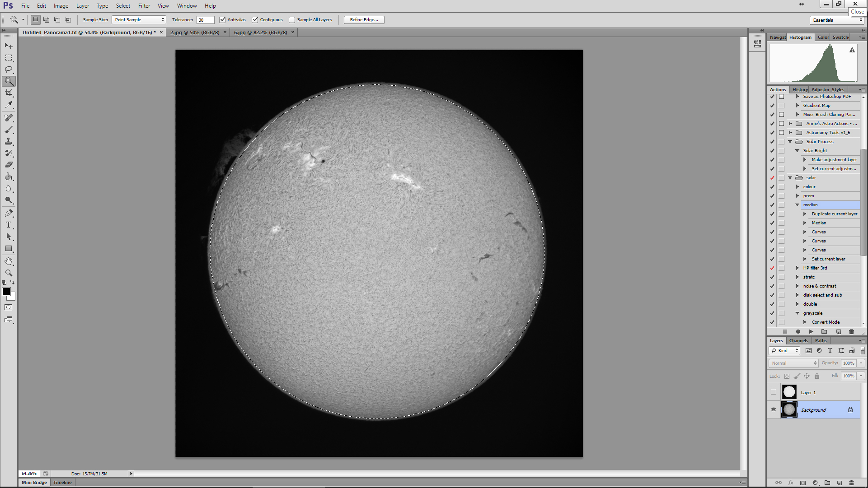Click Subtract from selection mode icon
The width and height of the screenshot is (868, 488).
[57, 19]
